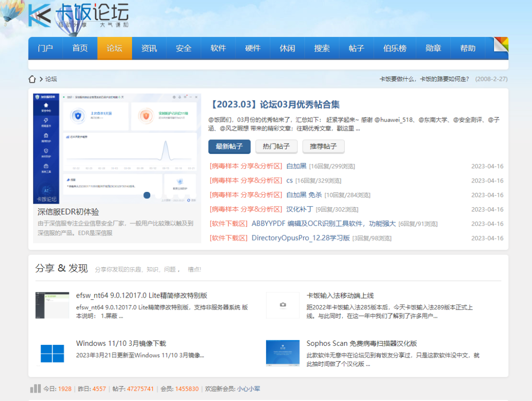The width and height of the screenshot is (532, 401).
Task: Open the efsw_nt64 post thumbnail
Action: 52,305
